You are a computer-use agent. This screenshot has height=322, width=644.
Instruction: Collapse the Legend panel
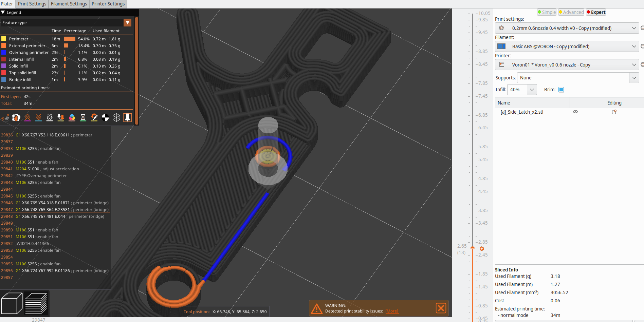tap(3, 12)
